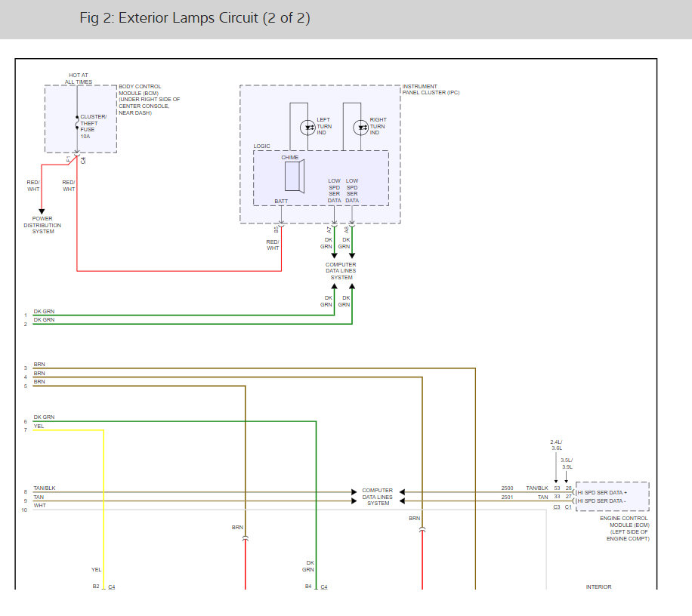The image size is (692, 616).
Task: Click the '3.5L/3.9L' engine label
Action: pos(567,464)
